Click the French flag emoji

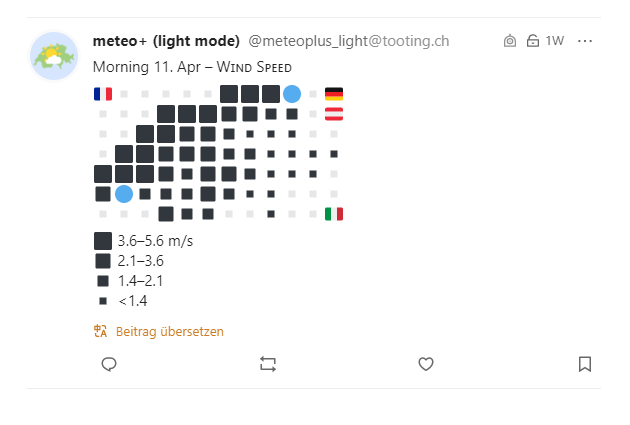tap(102, 94)
